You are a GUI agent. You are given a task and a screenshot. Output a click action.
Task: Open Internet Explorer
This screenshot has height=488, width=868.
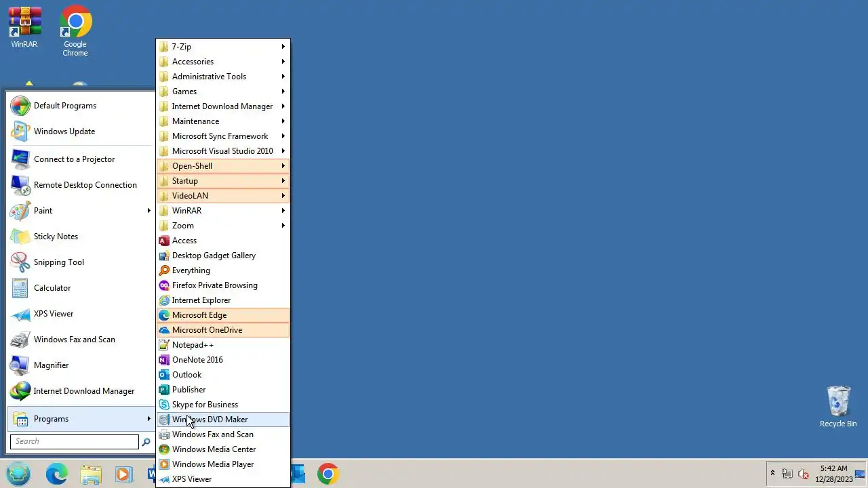tap(223, 300)
